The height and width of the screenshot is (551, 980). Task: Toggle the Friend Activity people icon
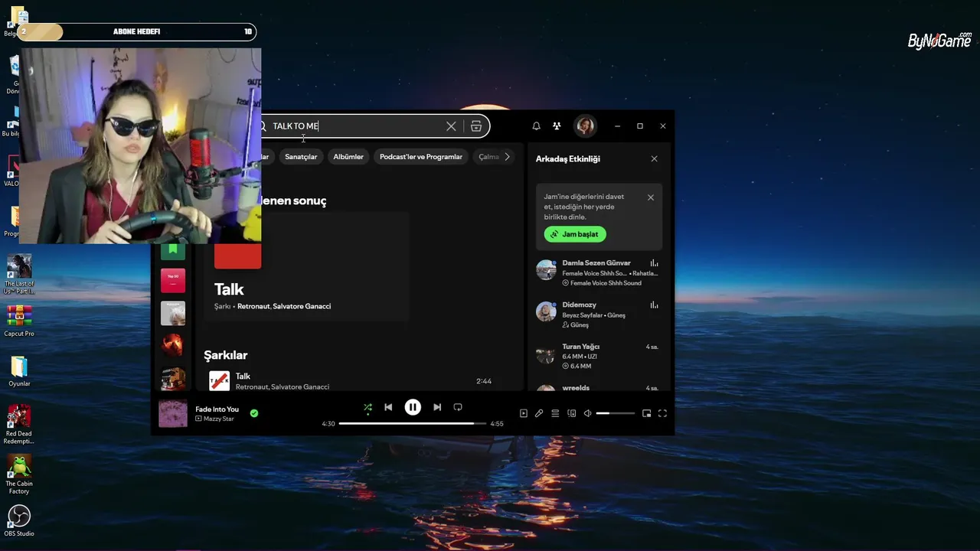557,126
